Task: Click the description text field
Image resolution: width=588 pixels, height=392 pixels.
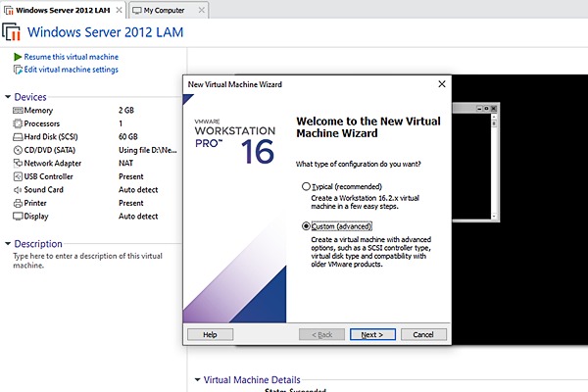Action: [x=88, y=261]
